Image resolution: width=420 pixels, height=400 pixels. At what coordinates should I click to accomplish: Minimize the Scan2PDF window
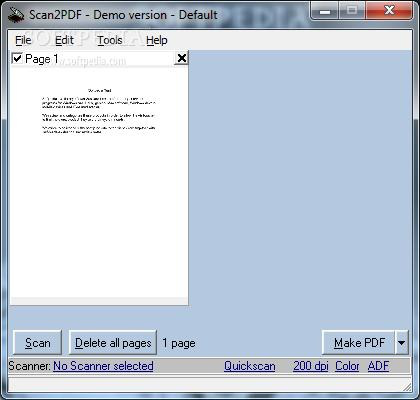(325, 12)
